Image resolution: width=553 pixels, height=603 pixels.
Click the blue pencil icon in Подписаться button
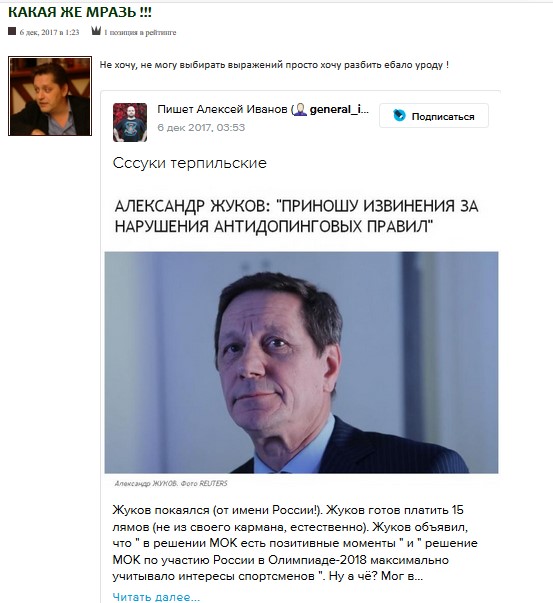pos(399,115)
